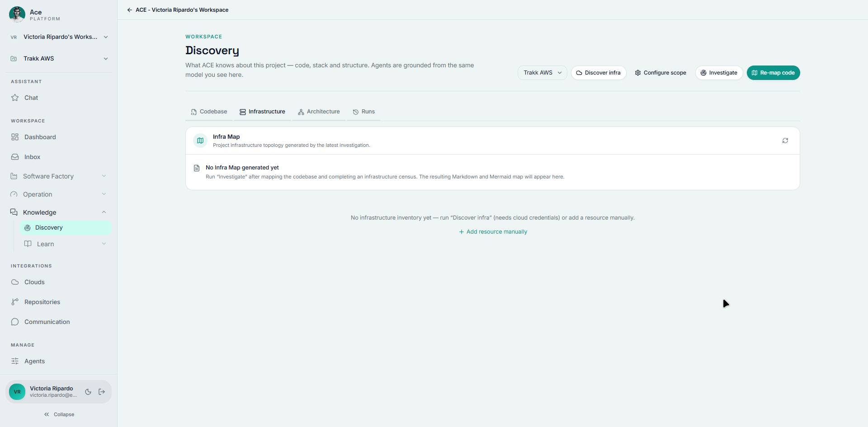Click the Re-map code button
The width and height of the screenshot is (868, 427).
point(773,73)
